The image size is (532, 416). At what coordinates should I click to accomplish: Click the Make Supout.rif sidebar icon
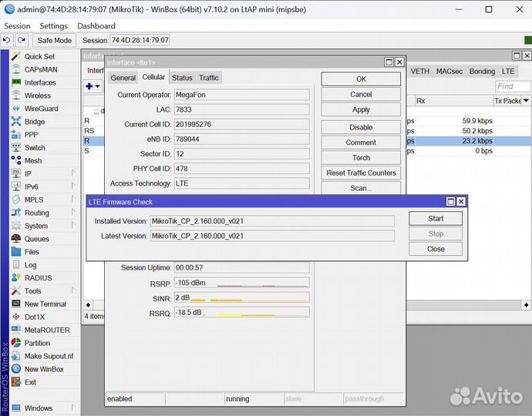tap(16, 356)
